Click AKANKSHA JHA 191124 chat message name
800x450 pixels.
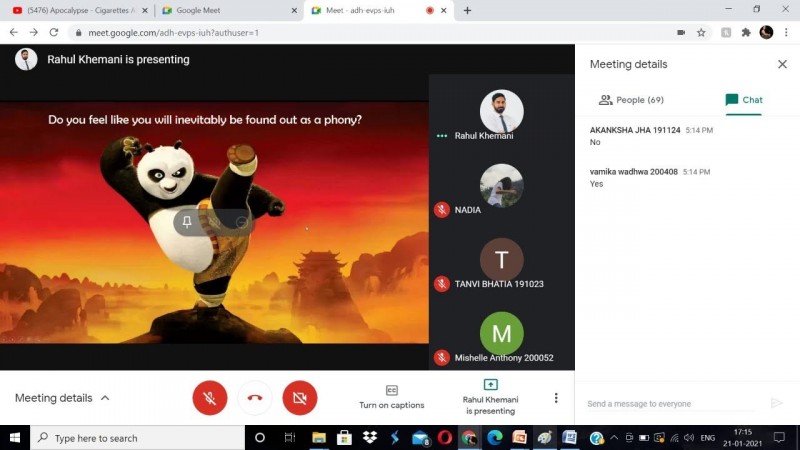635,130
